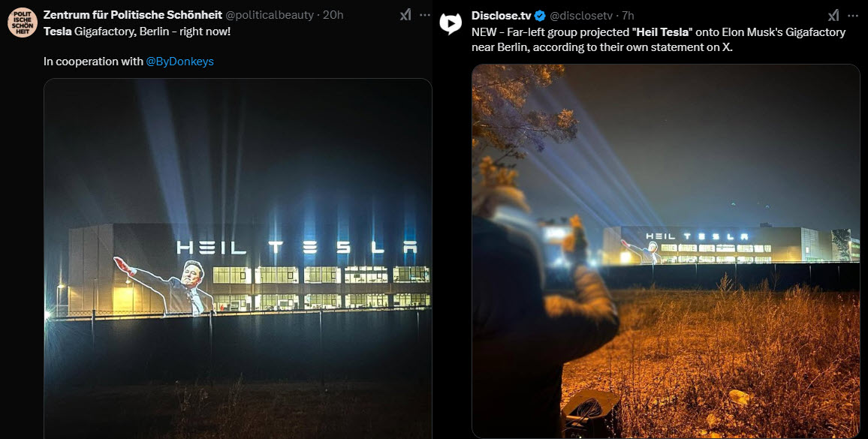Open Zentrum für Politische Schönheit display name
This screenshot has height=439, width=868.
[133, 15]
